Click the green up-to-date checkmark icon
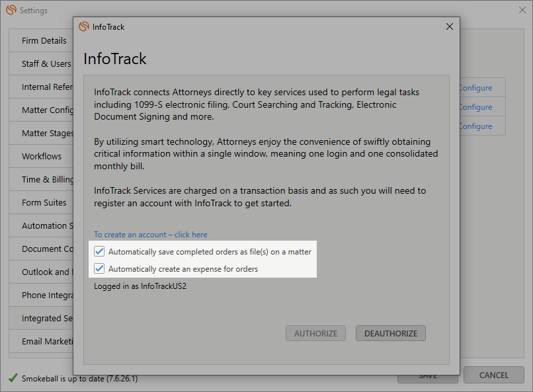 point(13,378)
